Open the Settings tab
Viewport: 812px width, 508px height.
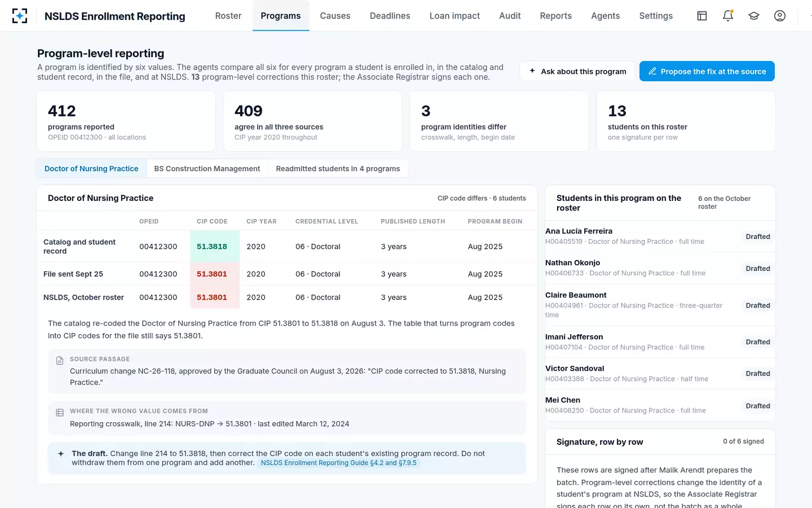(x=656, y=16)
